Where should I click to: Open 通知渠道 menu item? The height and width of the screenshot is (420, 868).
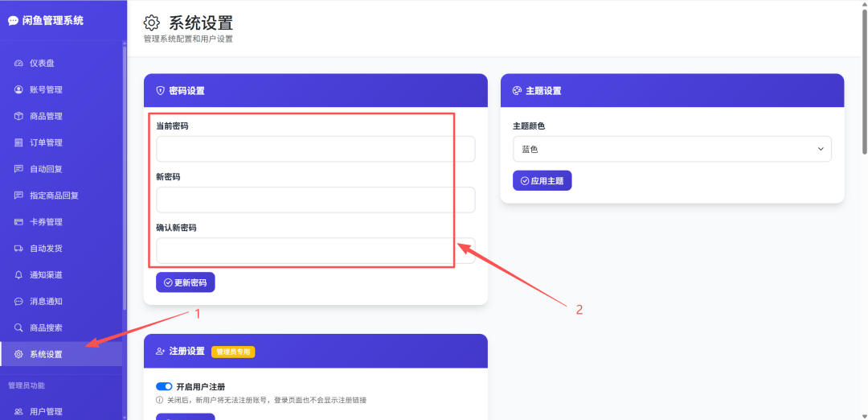61,275
